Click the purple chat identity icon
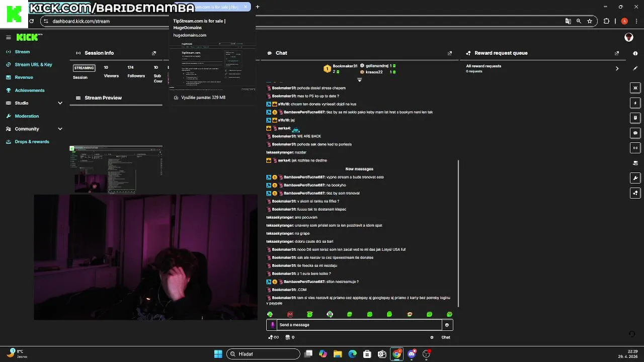Viewport: 644px width, 362px height. (x=272, y=325)
